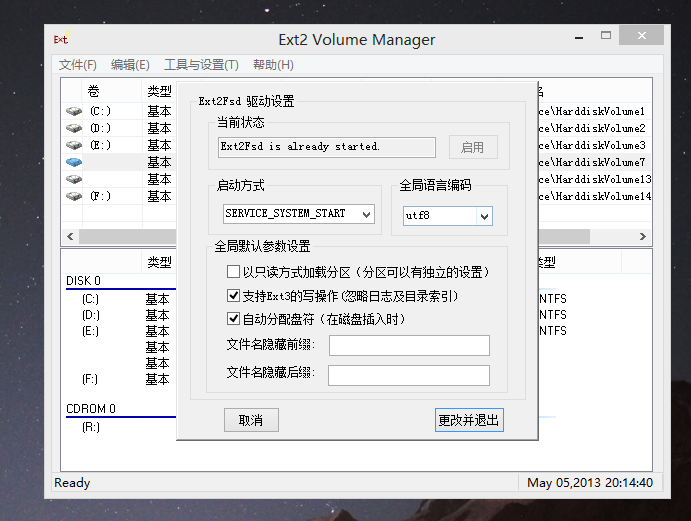
Task: Select (C:) under DISK 0
Action: click(x=90, y=299)
